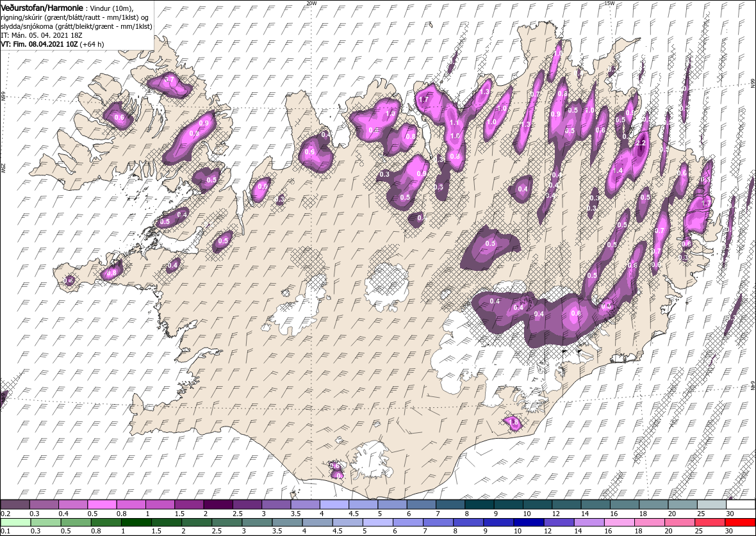Click the '(+64 h)' forecast offset text
This screenshot has height=536, width=756.
tap(92, 44)
